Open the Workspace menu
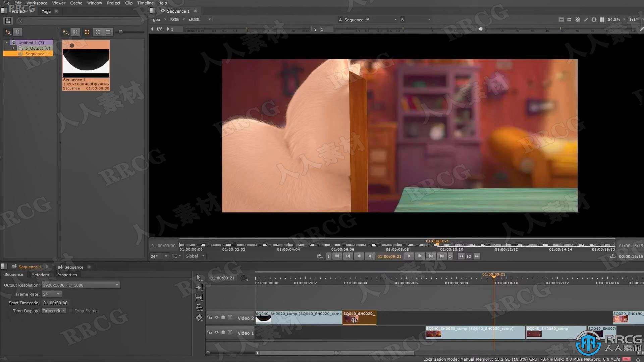Viewport: 644px width, 362px height. pyautogui.click(x=37, y=3)
